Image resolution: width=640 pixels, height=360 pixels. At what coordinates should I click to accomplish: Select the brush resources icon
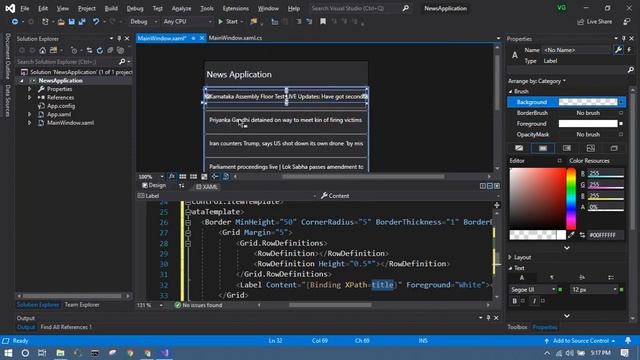point(614,148)
